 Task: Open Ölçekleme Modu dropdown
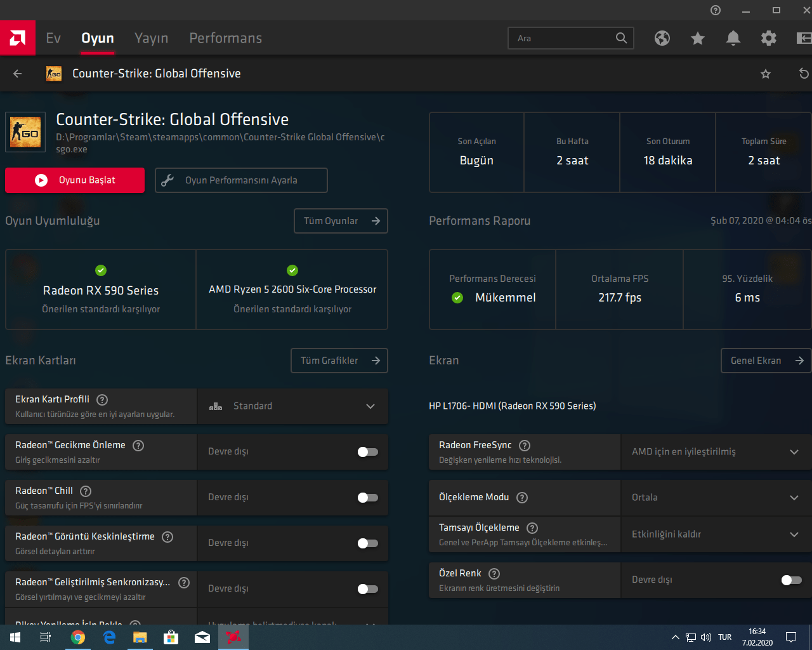pyautogui.click(x=716, y=498)
